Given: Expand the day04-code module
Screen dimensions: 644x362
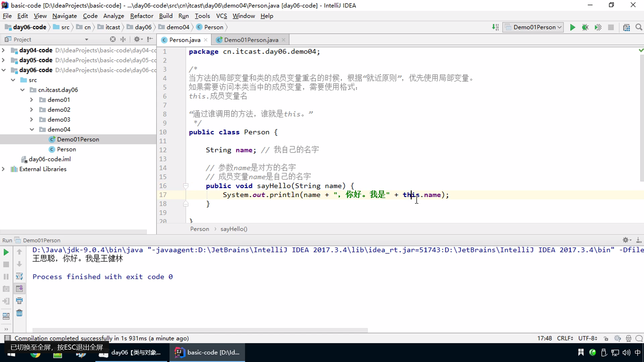Looking at the screenshot, I should tap(3, 50).
